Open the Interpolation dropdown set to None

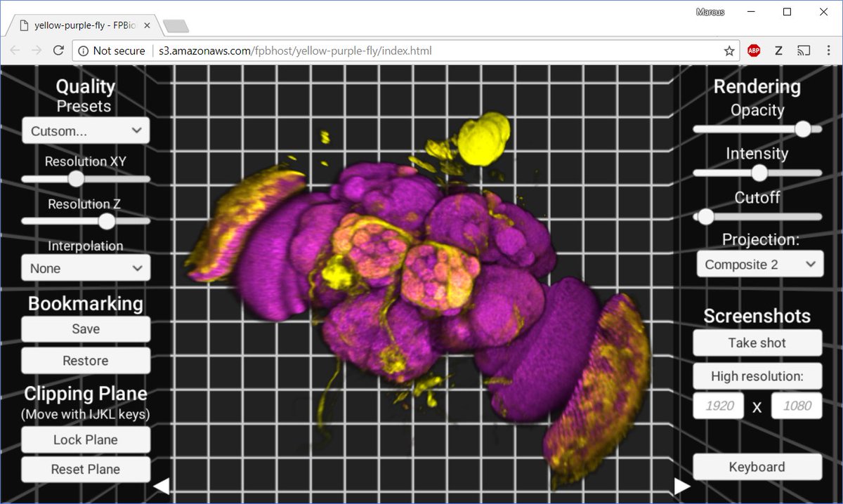pyautogui.click(x=86, y=268)
